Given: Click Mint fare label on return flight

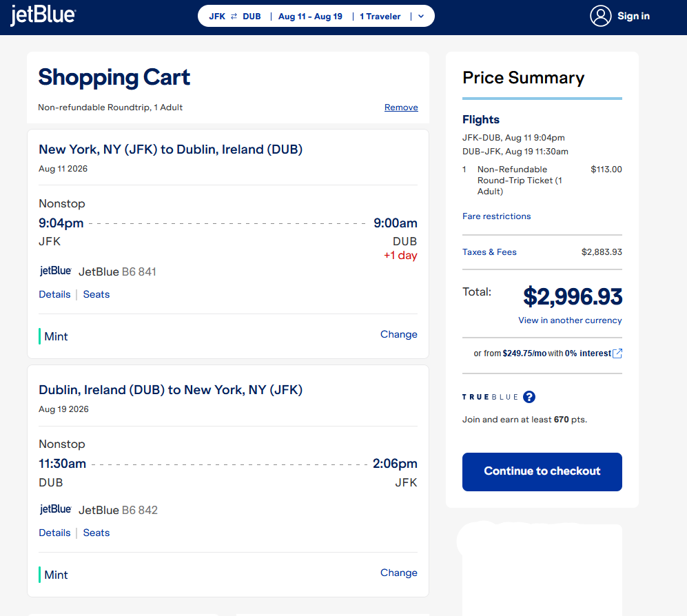Looking at the screenshot, I should (x=56, y=575).
